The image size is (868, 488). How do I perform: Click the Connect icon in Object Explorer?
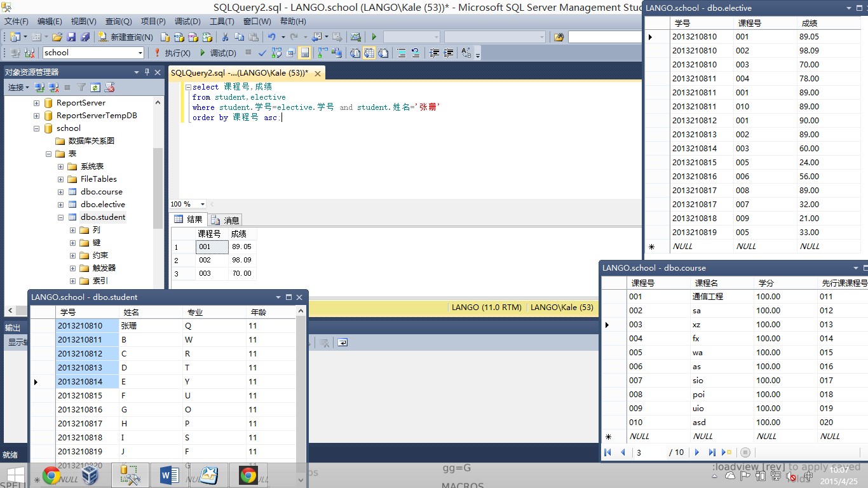(39, 87)
